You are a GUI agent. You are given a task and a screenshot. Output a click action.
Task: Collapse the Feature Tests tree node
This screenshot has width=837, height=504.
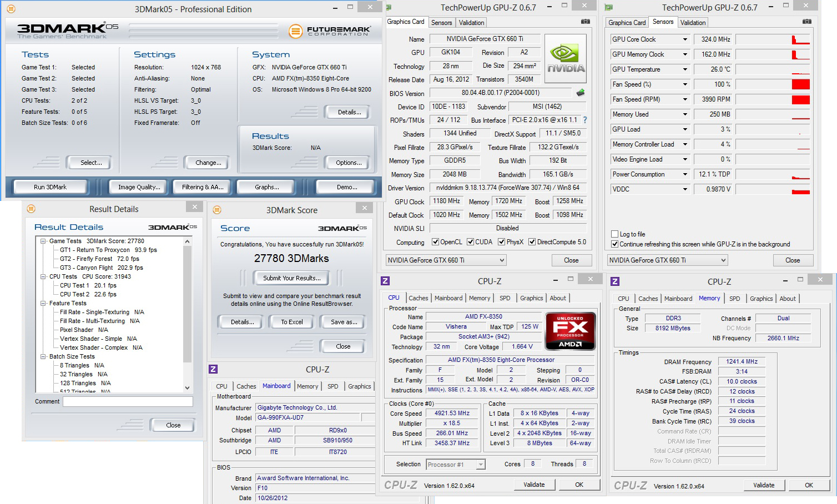[x=43, y=303]
